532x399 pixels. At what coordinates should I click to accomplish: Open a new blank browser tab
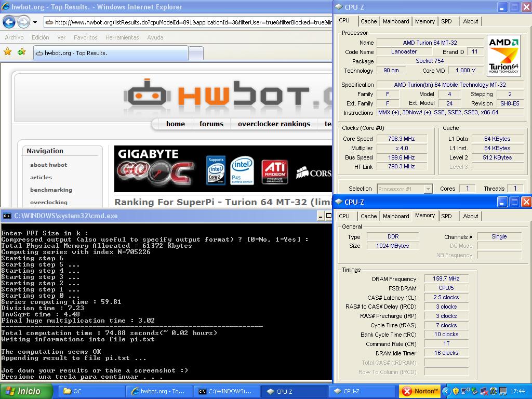pos(196,54)
